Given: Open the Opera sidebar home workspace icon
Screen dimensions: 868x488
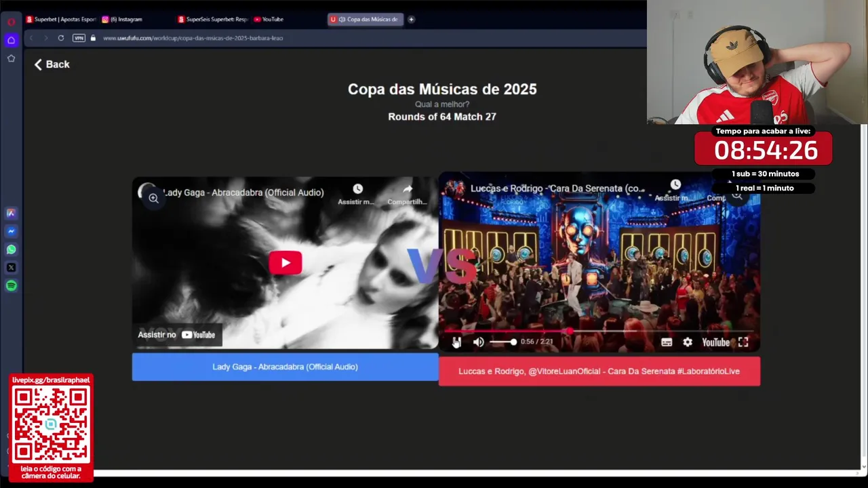Looking at the screenshot, I should click(x=11, y=40).
